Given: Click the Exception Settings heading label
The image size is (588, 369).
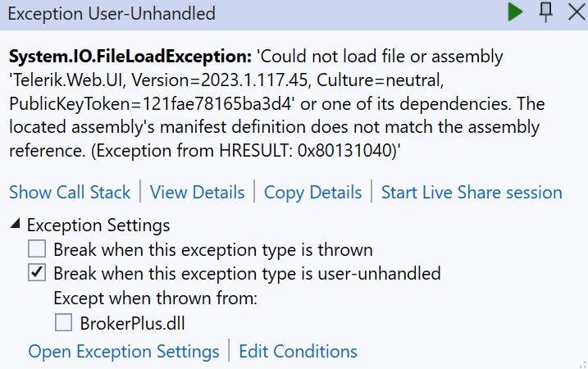Looking at the screenshot, I should click(98, 225).
